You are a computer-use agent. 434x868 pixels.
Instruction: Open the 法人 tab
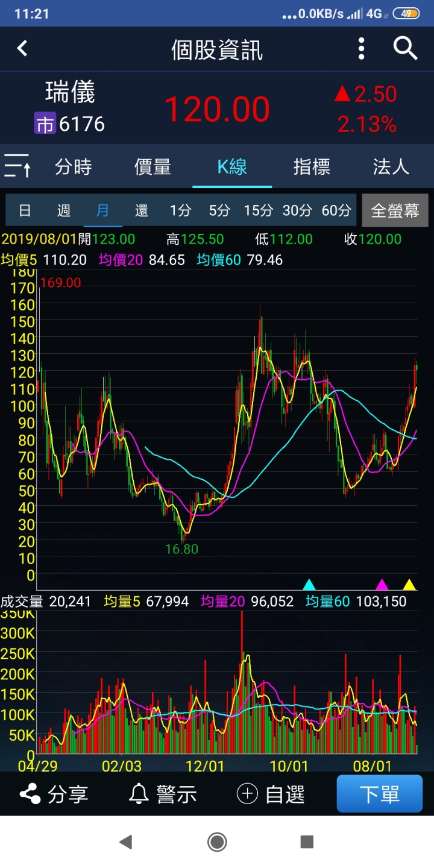391,166
